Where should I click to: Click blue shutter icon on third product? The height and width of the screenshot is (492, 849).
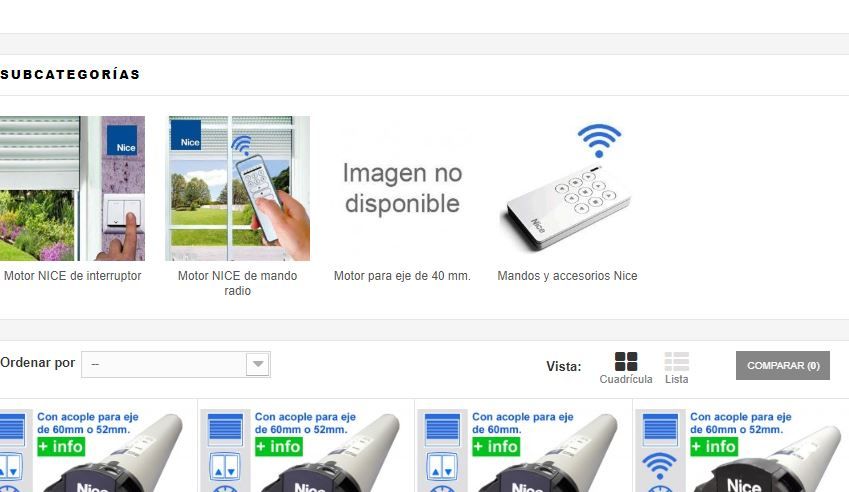tap(442, 428)
